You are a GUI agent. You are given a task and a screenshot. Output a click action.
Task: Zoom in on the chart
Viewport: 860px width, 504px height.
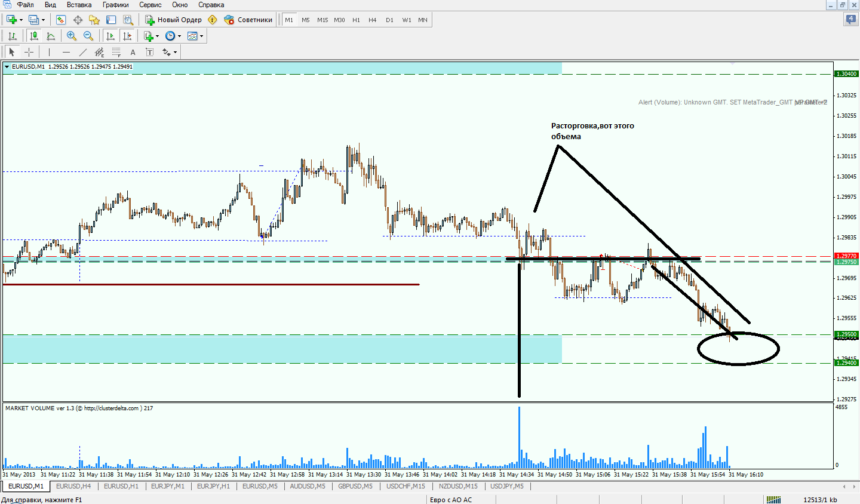(x=72, y=36)
